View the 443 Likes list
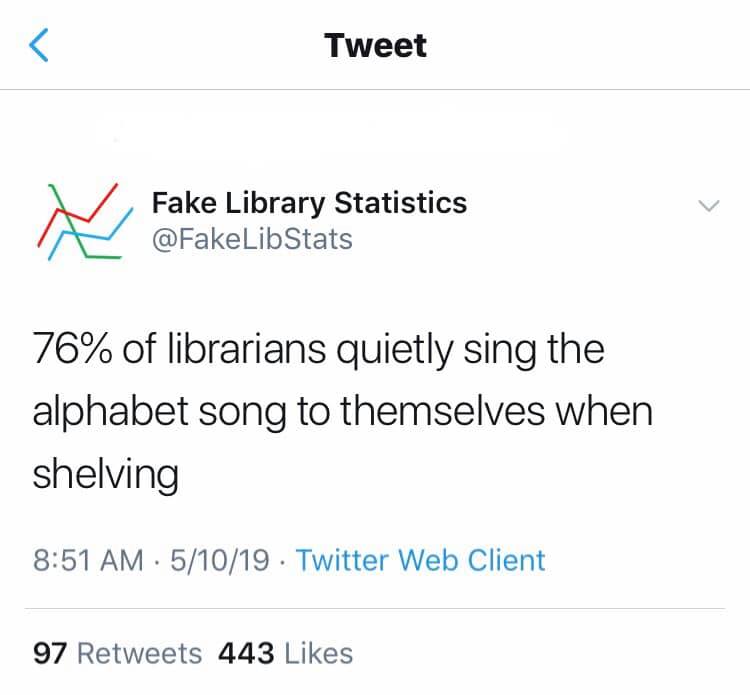 [x=286, y=653]
